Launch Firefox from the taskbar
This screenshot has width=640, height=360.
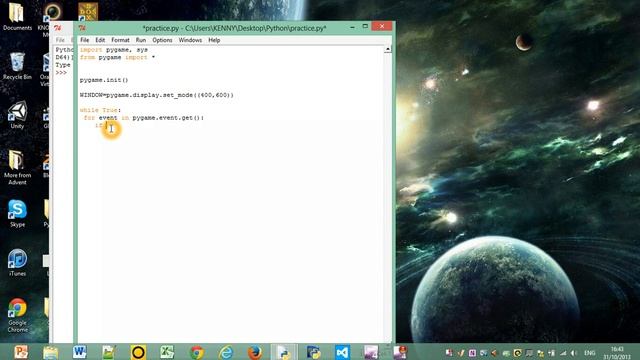[255, 352]
